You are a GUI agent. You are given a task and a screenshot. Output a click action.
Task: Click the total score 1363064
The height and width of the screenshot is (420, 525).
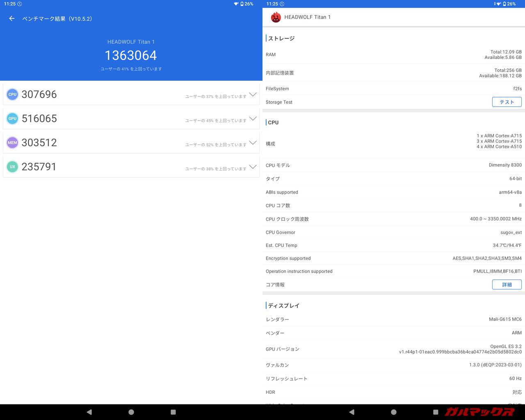pos(131,55)
